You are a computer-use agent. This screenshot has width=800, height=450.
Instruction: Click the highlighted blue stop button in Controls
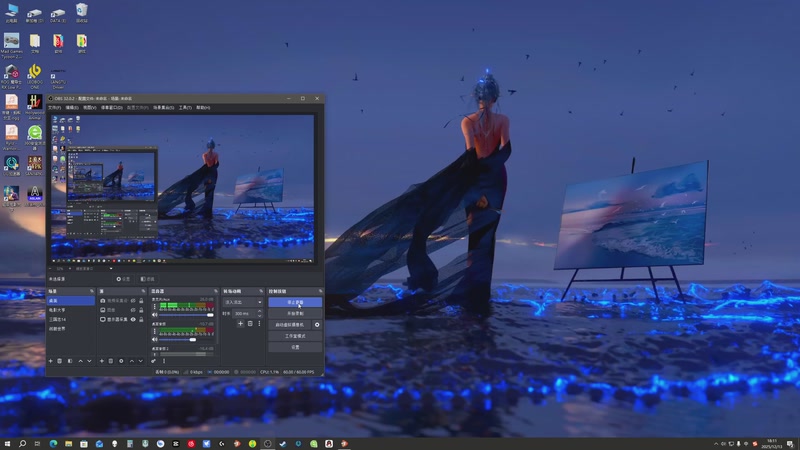(295, 302)
